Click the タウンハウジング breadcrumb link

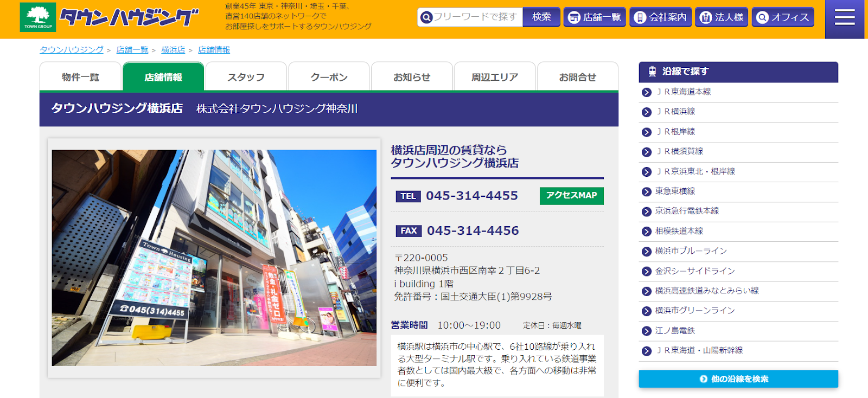coord(72,50)
